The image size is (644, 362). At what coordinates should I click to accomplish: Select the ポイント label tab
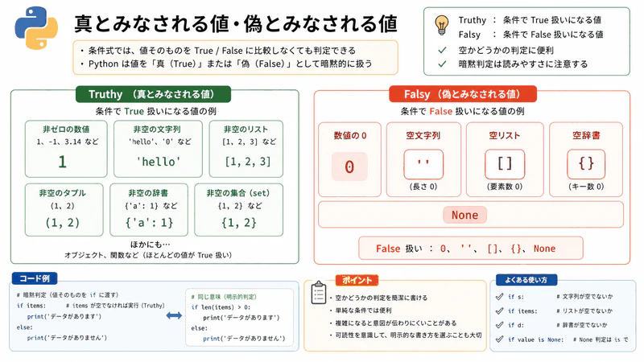(x=357, y=280)
